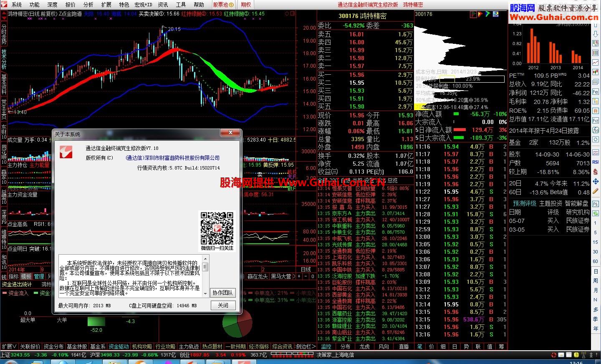
Task: Click the red-yellow arrow icon above chip chart
Action: [480, 14]
